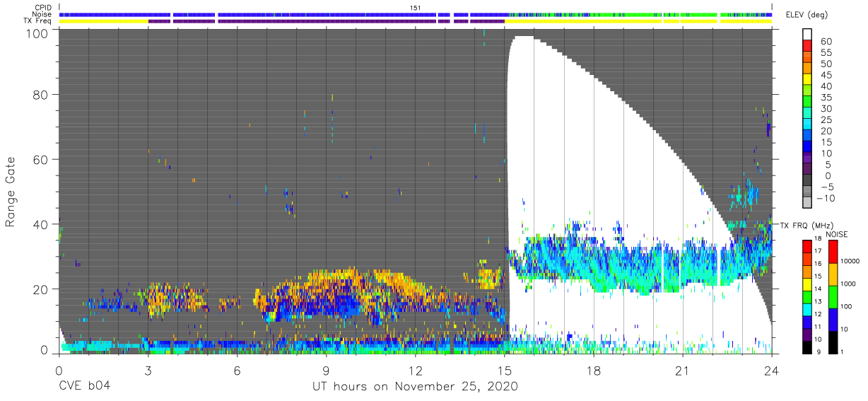Click the 30 label on the ELEV color bar
The image size is (868, 401).
click(x=826, y=109)
